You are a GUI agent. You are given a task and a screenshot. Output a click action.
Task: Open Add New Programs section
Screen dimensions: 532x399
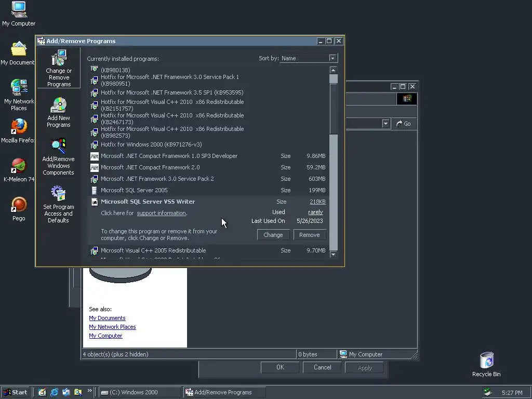(59, 113)
